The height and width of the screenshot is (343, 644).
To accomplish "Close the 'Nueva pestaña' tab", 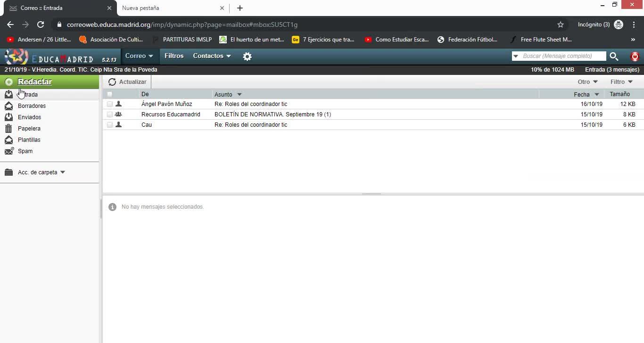I will [x=223, y=8].
